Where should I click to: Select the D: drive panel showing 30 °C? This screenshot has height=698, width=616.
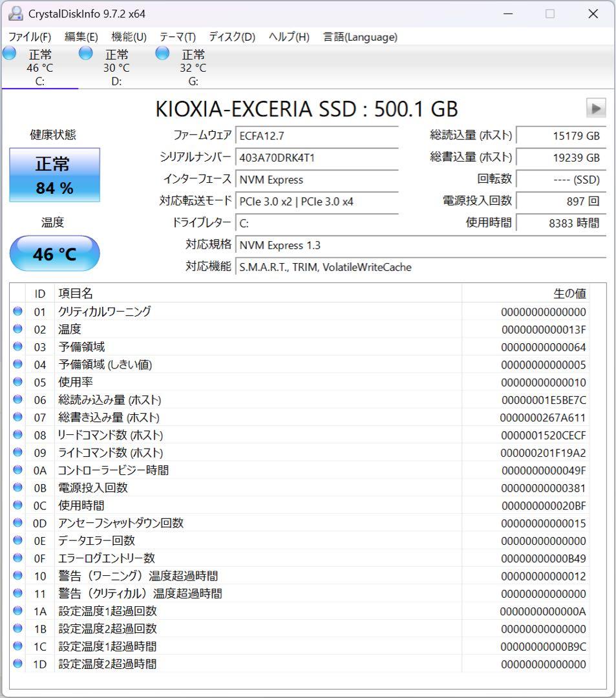pos(116,67)
